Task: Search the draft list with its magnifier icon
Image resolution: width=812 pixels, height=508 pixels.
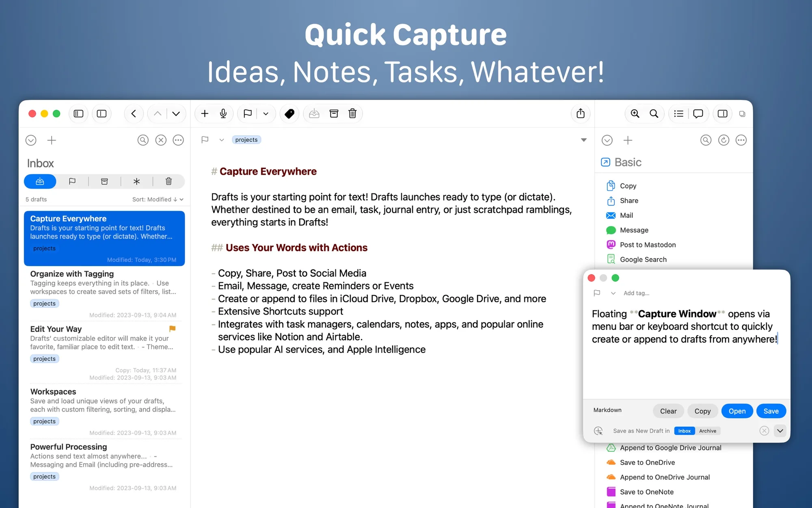Action: click(143, 140)
